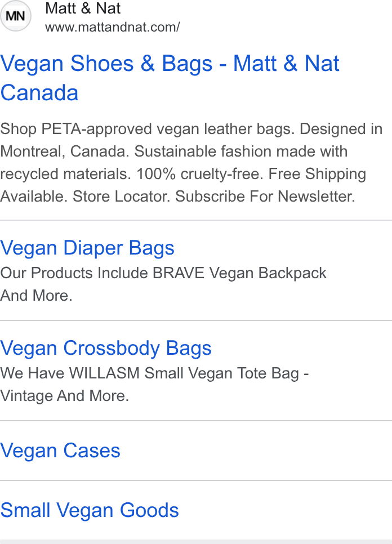This screenshot has width=392, height=544.
Task: Click the www.mattandnat.com URL text
Action: click(113, 27)
